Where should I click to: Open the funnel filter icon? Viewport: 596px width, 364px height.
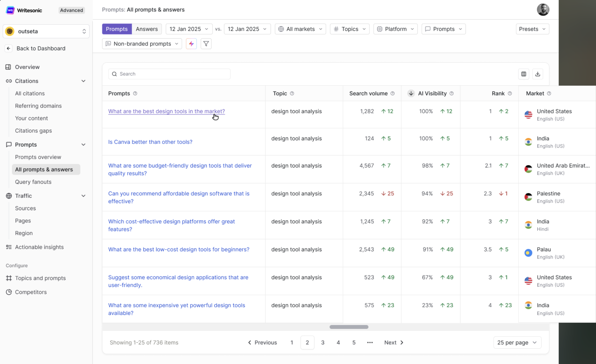click(206, 44)
